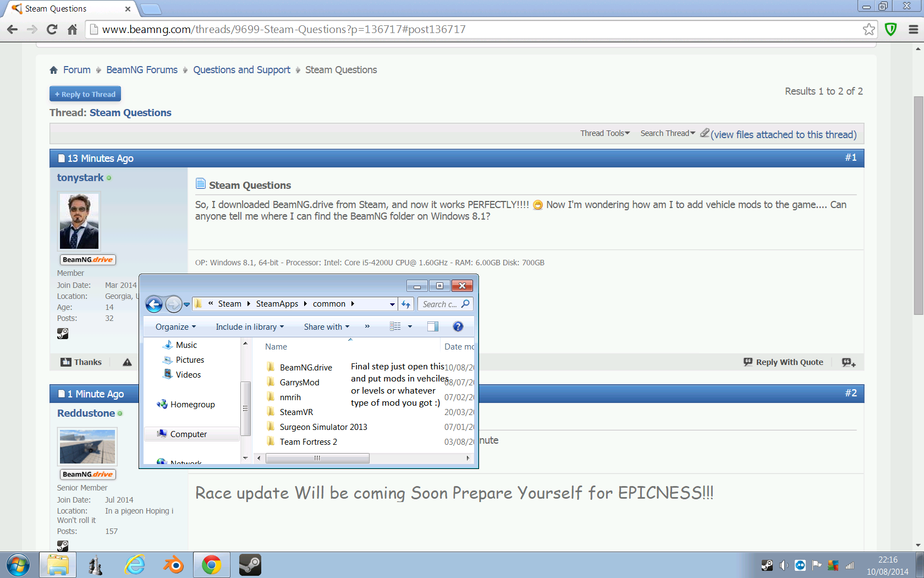Open tonystark's profile link
Viewport: 924px width, 578px height.
point(80,177)
